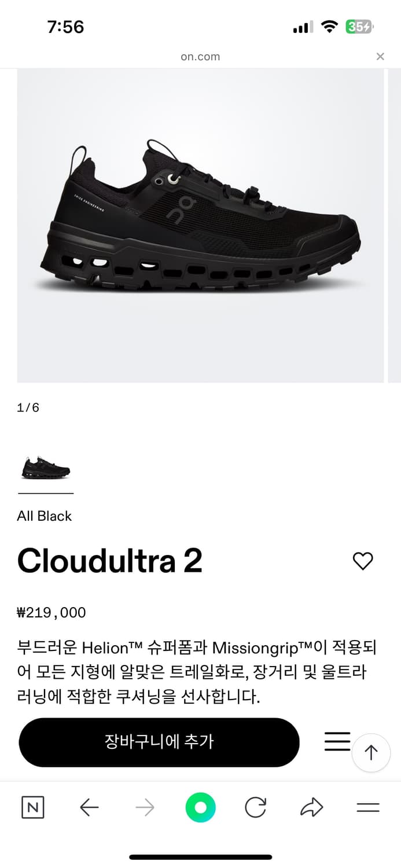401x868 pixels.
Task: Tap the Cloudultra 2 product title
Action: click(110, 561)
